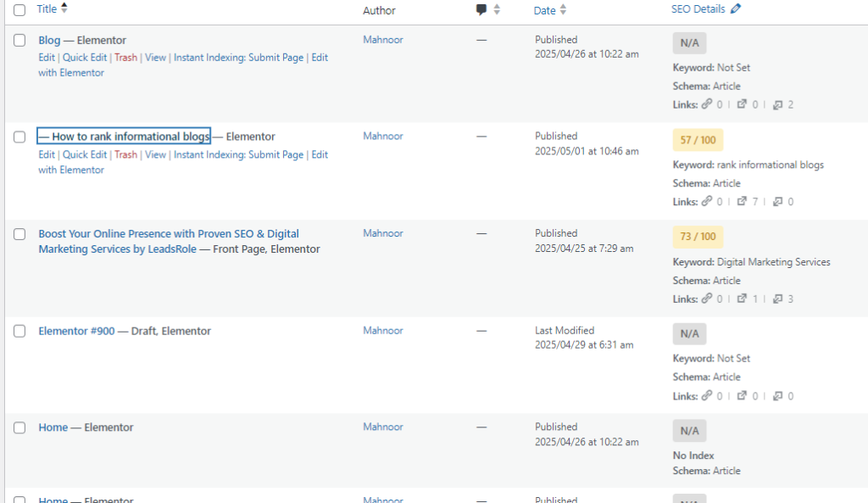Click incoming links icon in Blog row
The image size is (868, 503).
(777, 105)
